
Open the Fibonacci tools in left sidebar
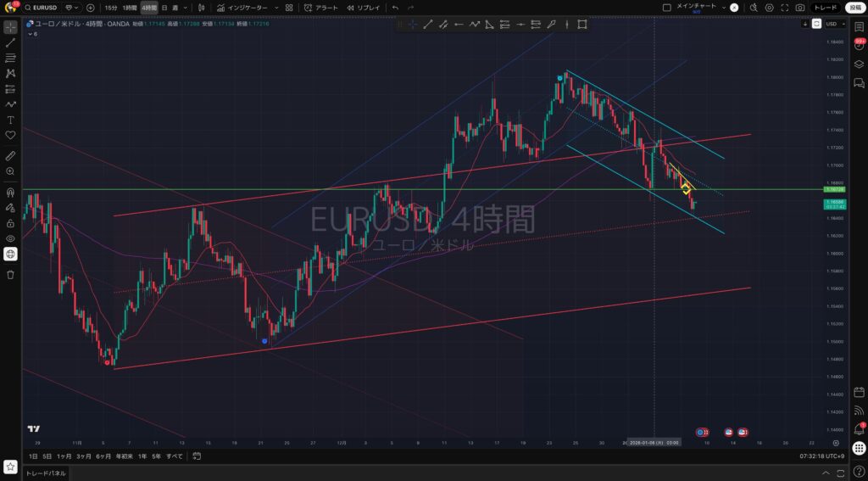pos(10,59)
